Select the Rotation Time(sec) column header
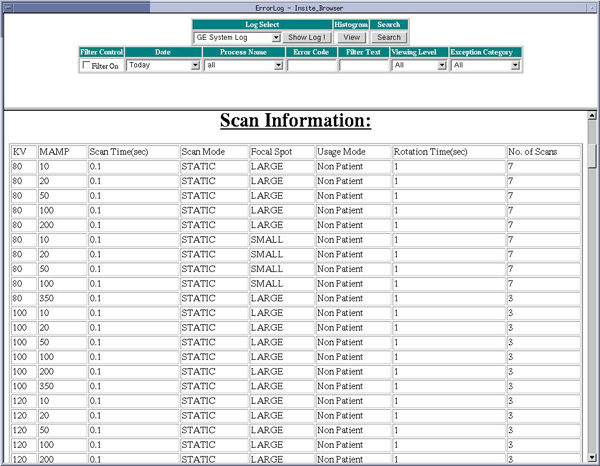 tap(447, 151)
